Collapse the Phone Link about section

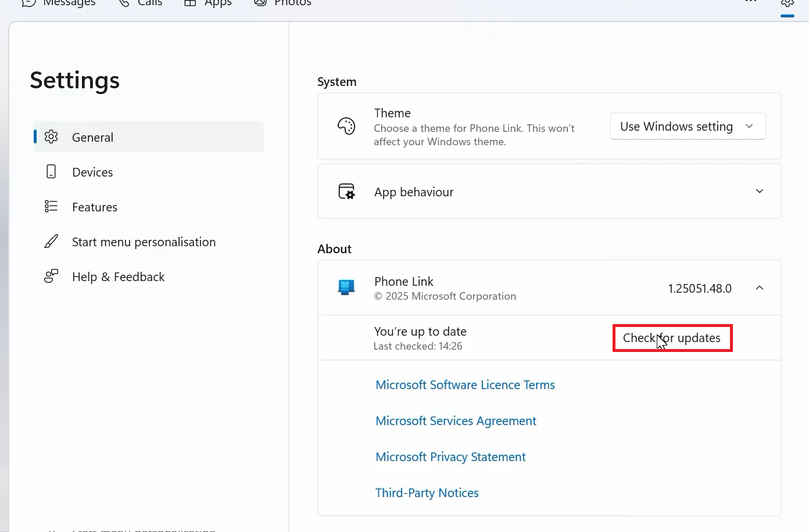[760, 287]
